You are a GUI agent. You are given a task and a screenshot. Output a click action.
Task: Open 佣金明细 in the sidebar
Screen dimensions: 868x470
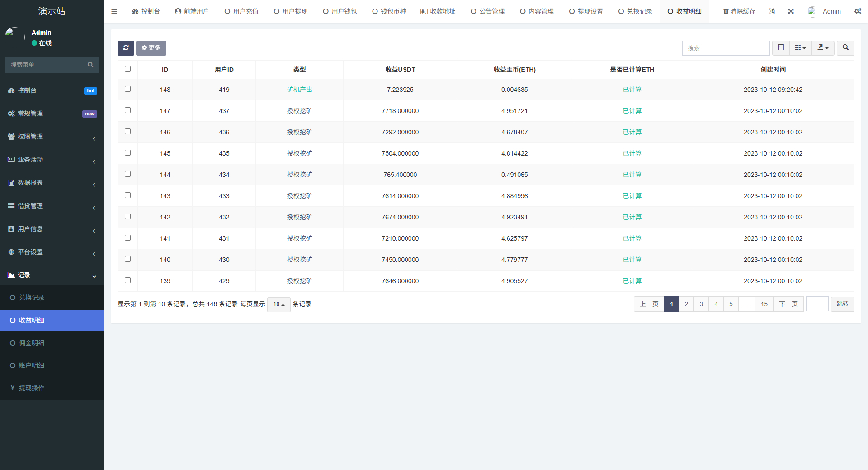tap(32, 342)
